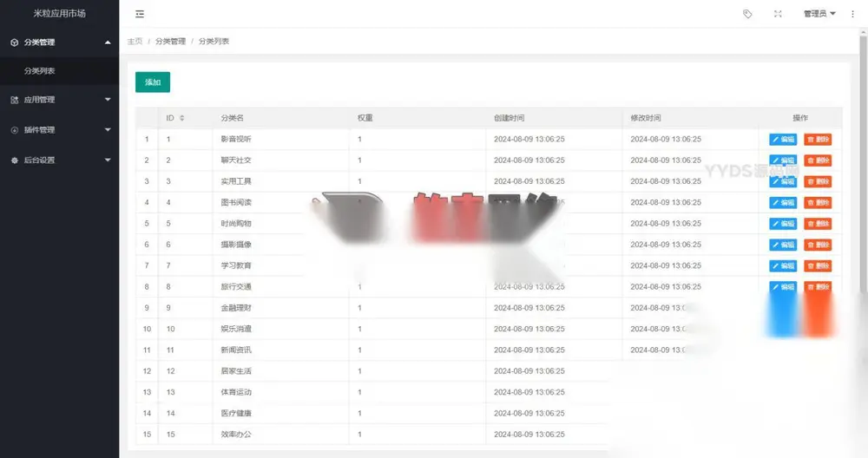The width and height of the screenshot is (868, 458).
Task: Open the 插件管理 sidebar menu
Action: point(59,130)
